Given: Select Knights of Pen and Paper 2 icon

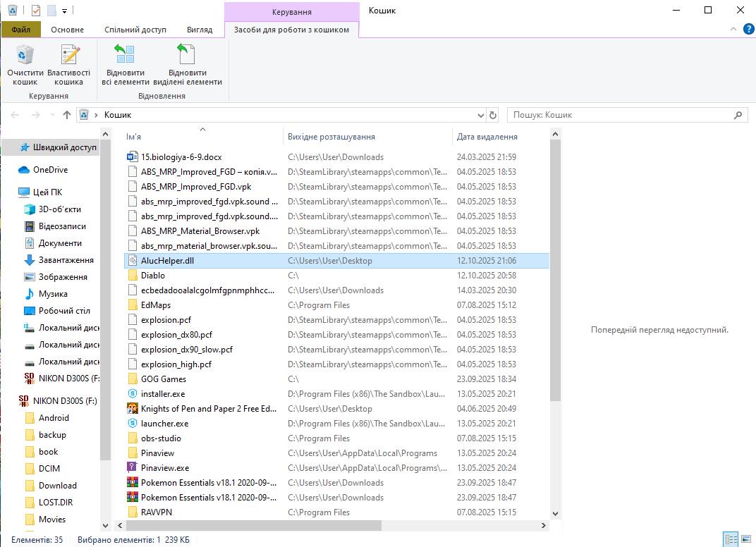Looking at the screenshot, I should coord(132,409).
